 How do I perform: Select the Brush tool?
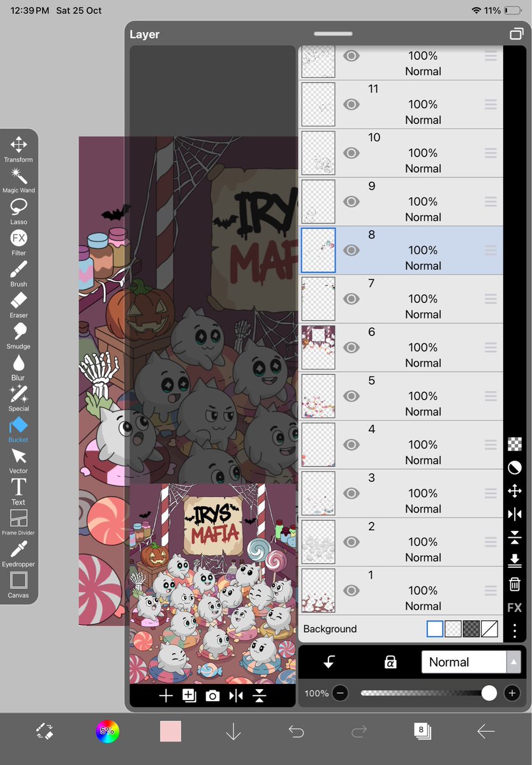tap(18, 274)
